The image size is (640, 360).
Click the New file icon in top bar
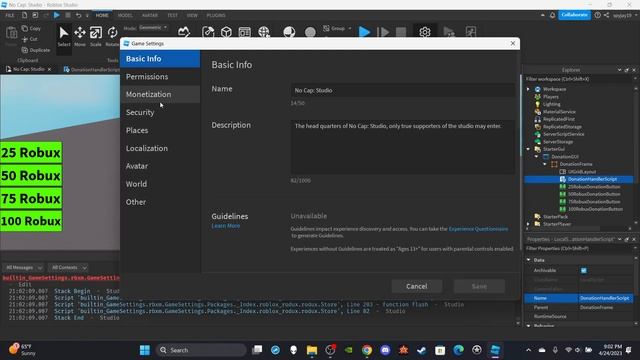point(24,15)
